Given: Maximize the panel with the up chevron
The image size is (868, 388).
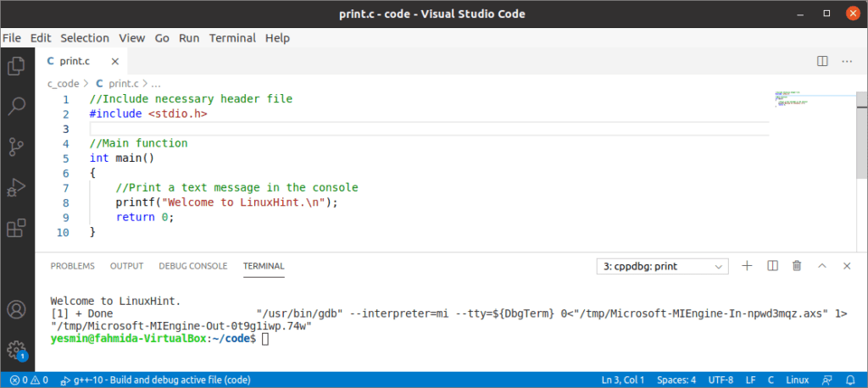Looking at the screenshot, I should 822,266.
